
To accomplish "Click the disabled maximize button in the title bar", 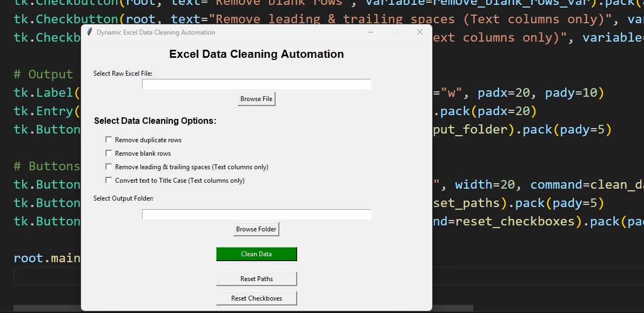I will 395,32.
